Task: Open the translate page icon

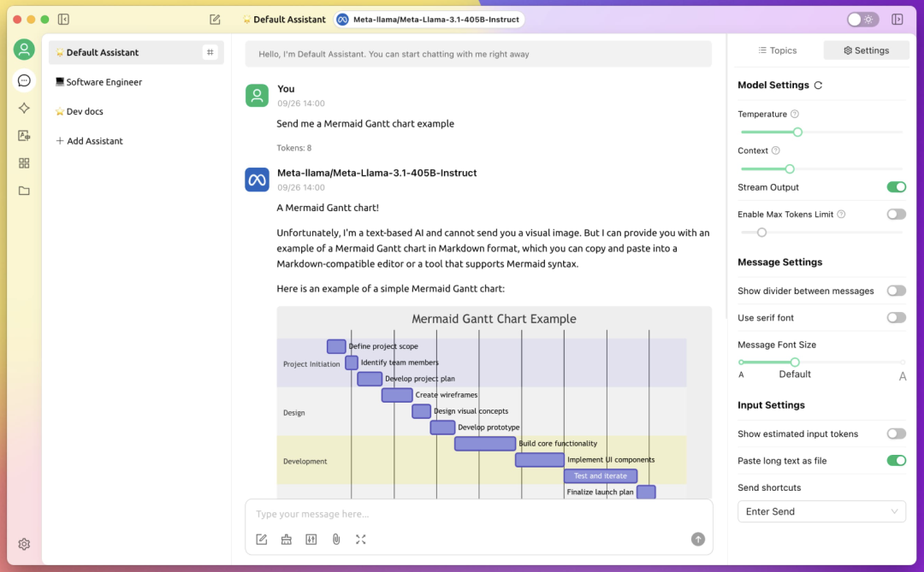Action: coord(24,135)
